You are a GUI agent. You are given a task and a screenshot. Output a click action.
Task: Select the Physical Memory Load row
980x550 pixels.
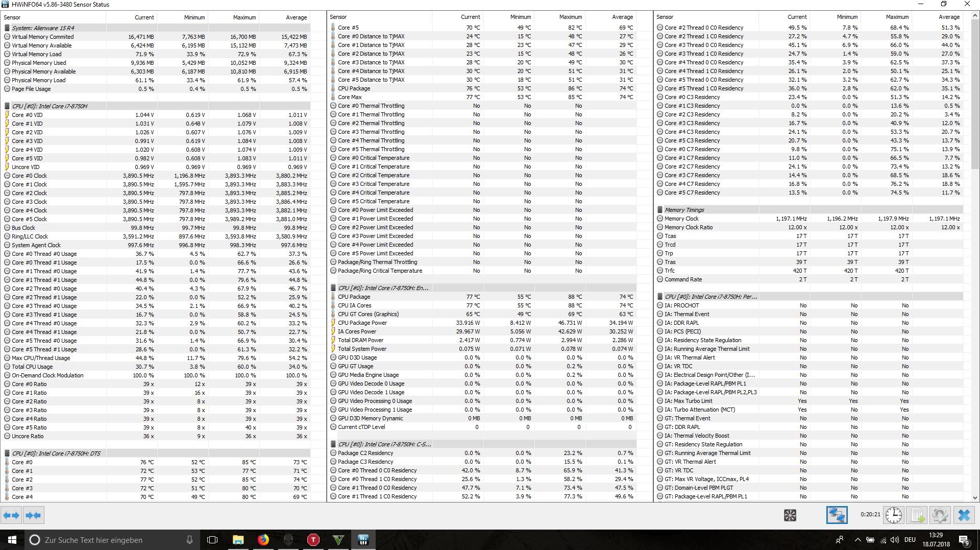(x=155, y=80)
